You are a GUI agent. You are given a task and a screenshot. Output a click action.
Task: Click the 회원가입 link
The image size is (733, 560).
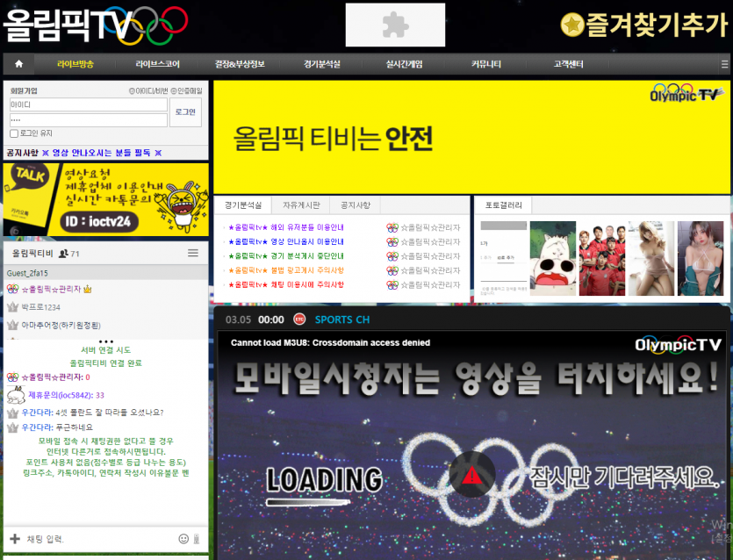click(x=24, y=90)
